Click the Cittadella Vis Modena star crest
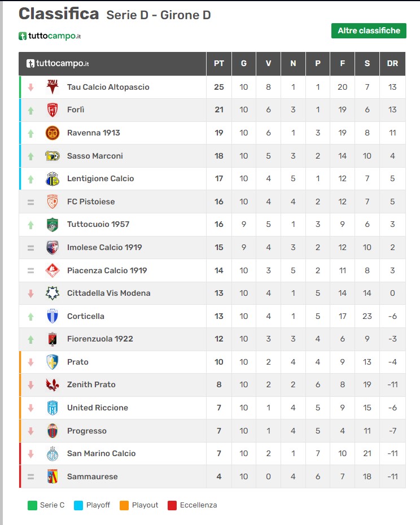420x525 pixels. [x=53, y=294]
